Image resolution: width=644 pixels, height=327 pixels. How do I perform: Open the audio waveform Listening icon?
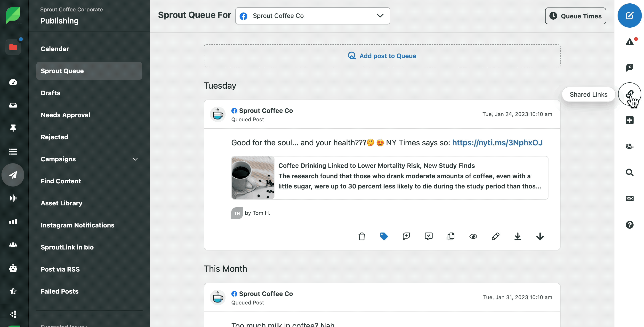pyautogui.click(x=13, y=198)
